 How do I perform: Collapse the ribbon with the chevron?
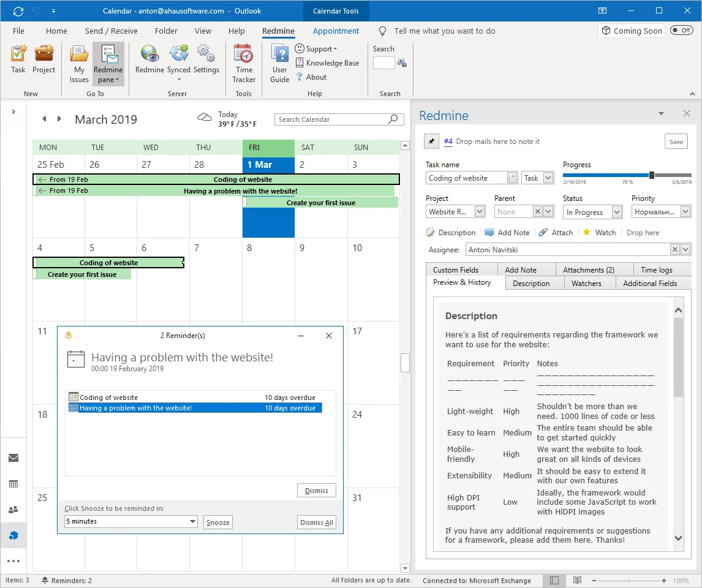(692, 94)
